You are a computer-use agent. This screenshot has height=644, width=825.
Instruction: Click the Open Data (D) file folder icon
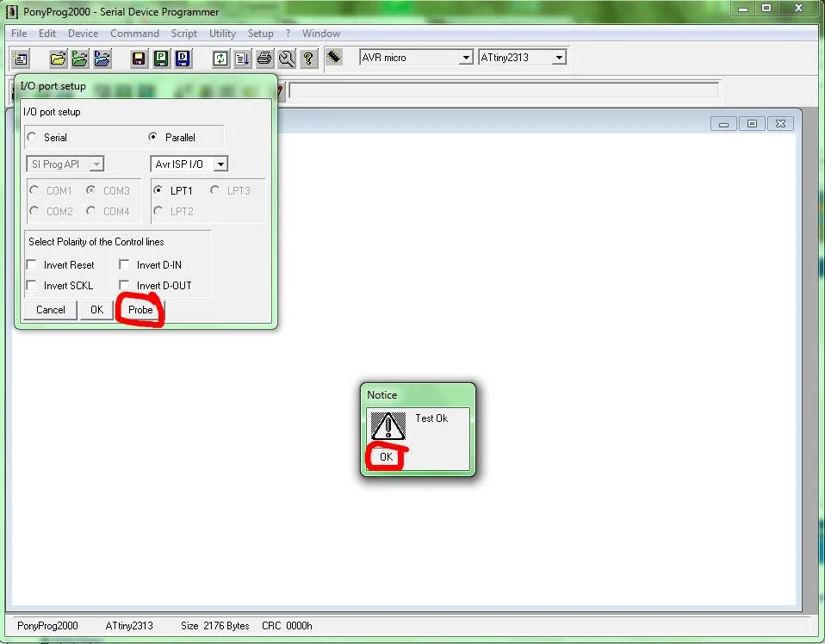pyautogui.click(x=102, y=58)
